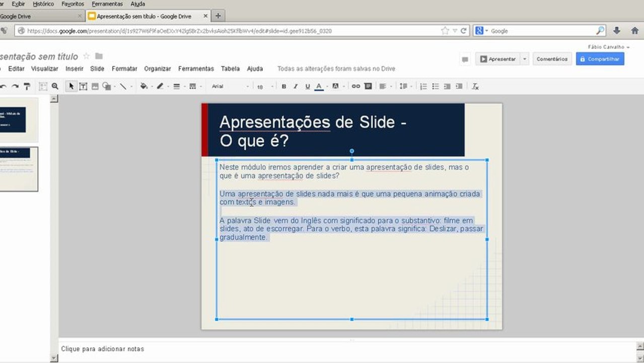Insert a comment using toolbar icon
Screen dimensions: 644x363
click(368, 86)
